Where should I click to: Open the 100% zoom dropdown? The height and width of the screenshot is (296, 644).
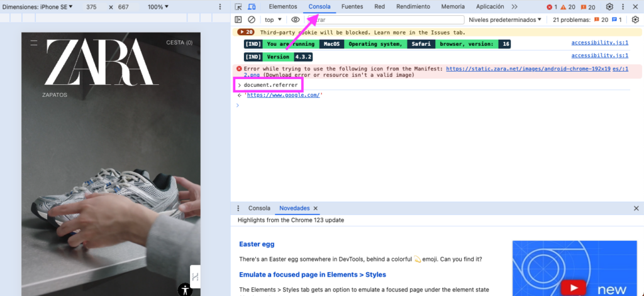tap(158, 7)
